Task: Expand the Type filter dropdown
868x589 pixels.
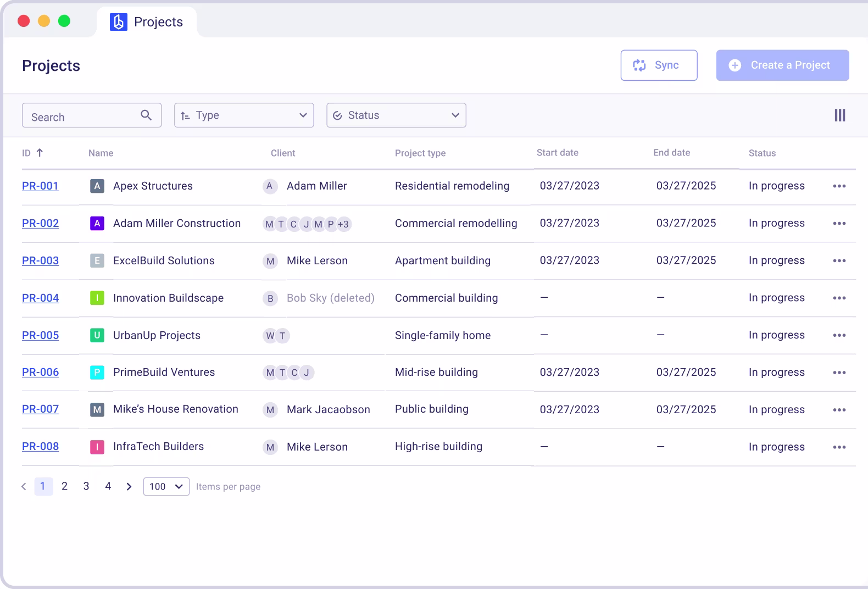Action: 244,115
